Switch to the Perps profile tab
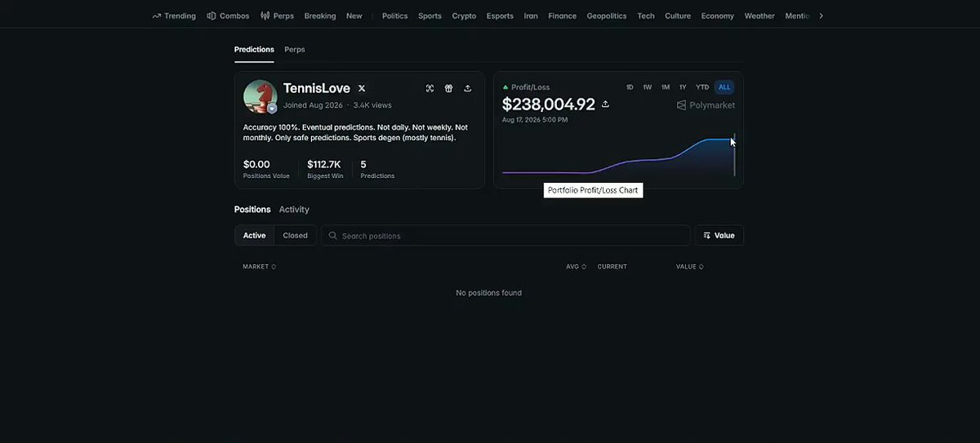980x443 pixels. (x=295, y=50)
